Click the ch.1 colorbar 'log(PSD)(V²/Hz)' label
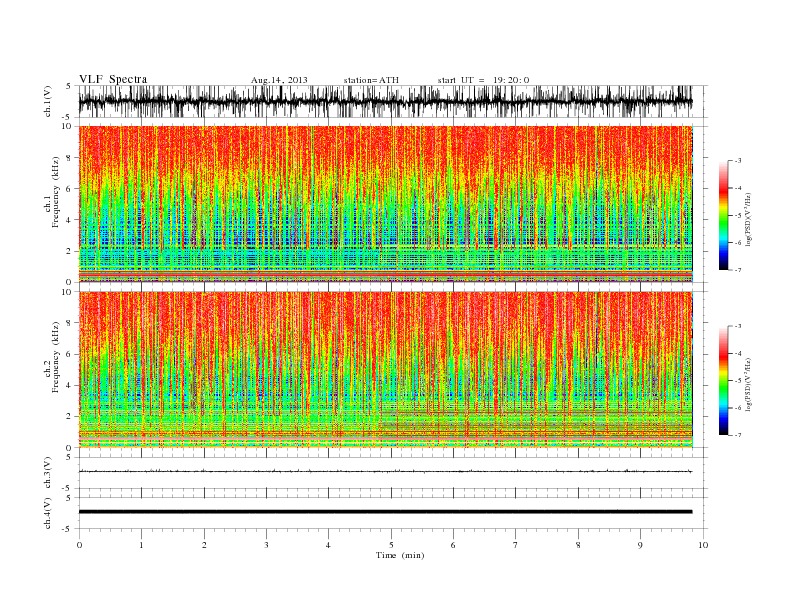The height and width of the screenshot is (612, 792). coord(748,219)
